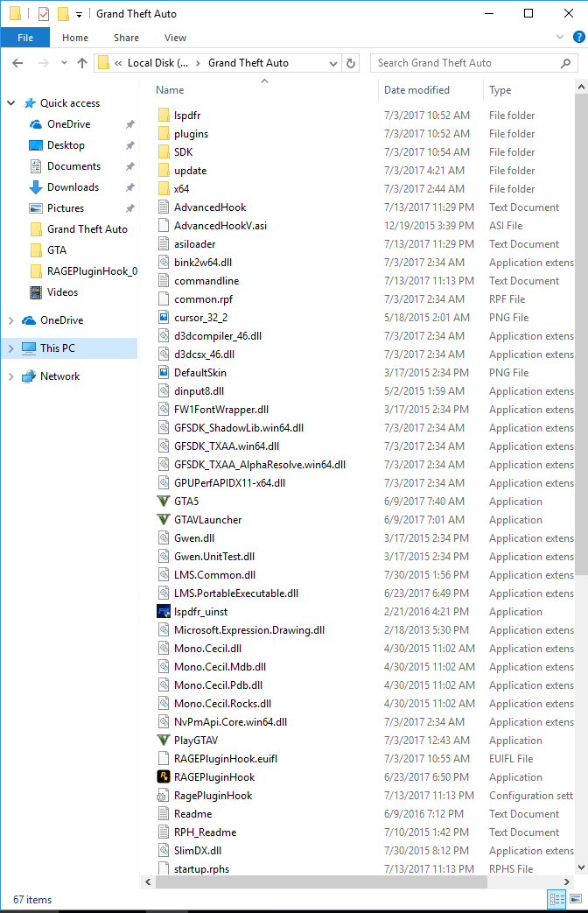
Task: Open the View ribbon tab
Action: tap(175, 38)
